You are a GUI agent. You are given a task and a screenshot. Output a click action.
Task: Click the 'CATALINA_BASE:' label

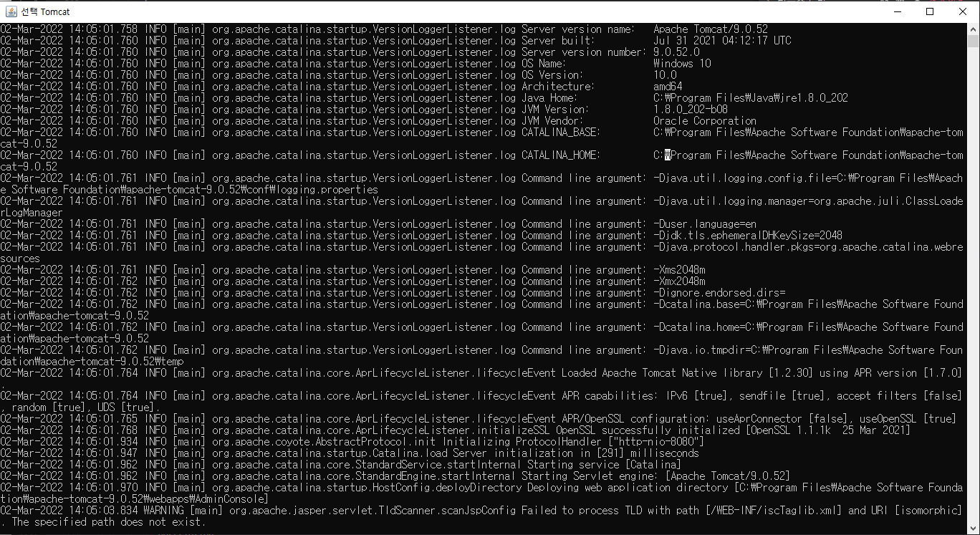pyautogui.click(x=561, y=132)
